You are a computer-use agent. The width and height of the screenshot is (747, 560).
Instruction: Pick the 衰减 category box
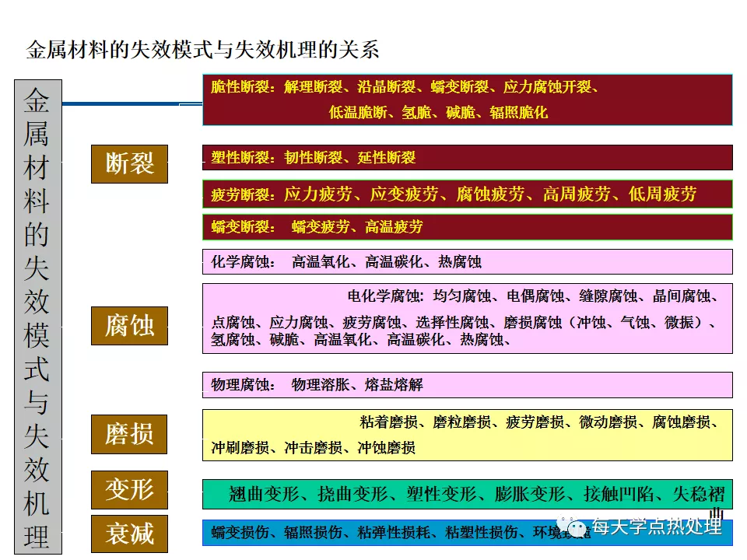[129, 534]
